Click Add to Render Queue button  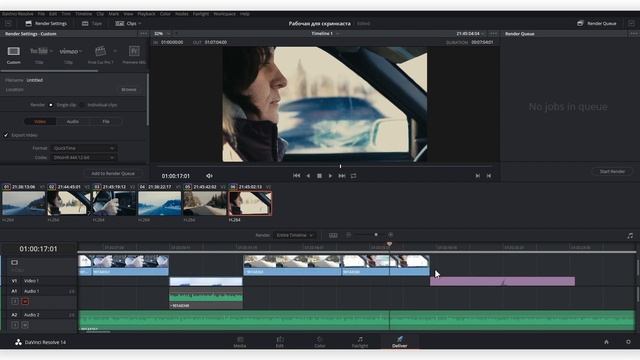[x=113, y=173]
